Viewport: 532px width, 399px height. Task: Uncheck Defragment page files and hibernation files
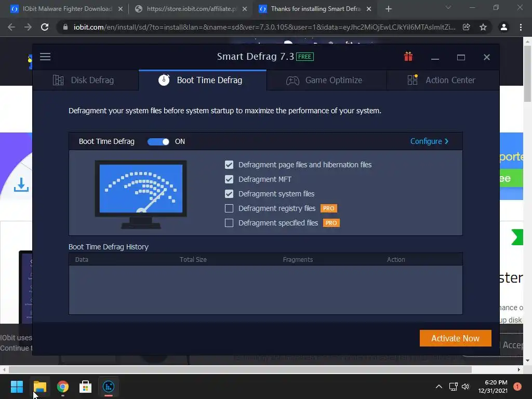[x=229, y=165]
